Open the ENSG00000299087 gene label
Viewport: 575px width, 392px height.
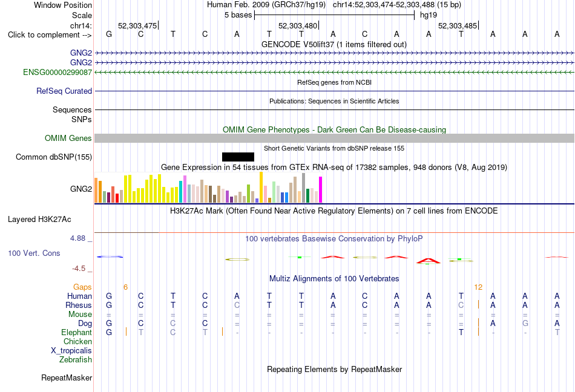[57, 72]
